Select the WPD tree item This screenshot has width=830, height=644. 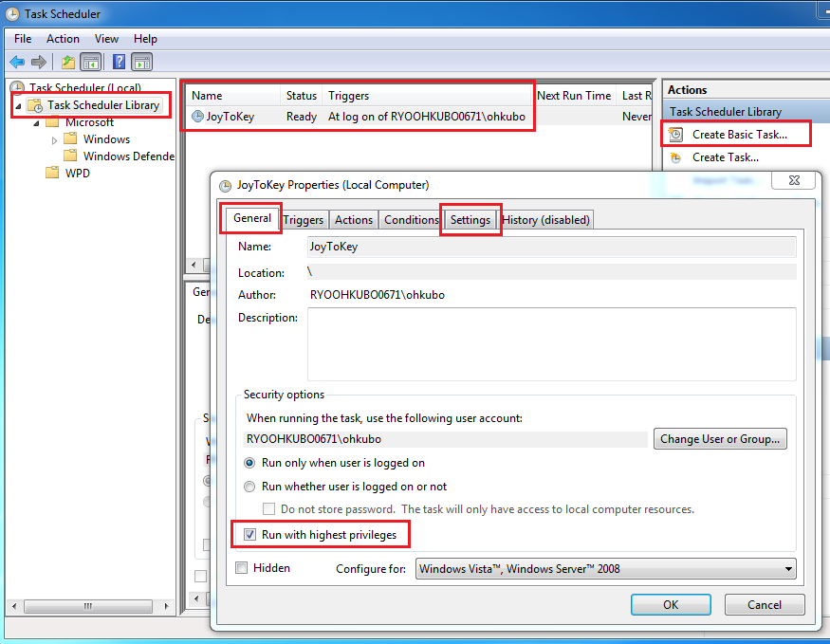pyautogui.click(x=77, y=173)
